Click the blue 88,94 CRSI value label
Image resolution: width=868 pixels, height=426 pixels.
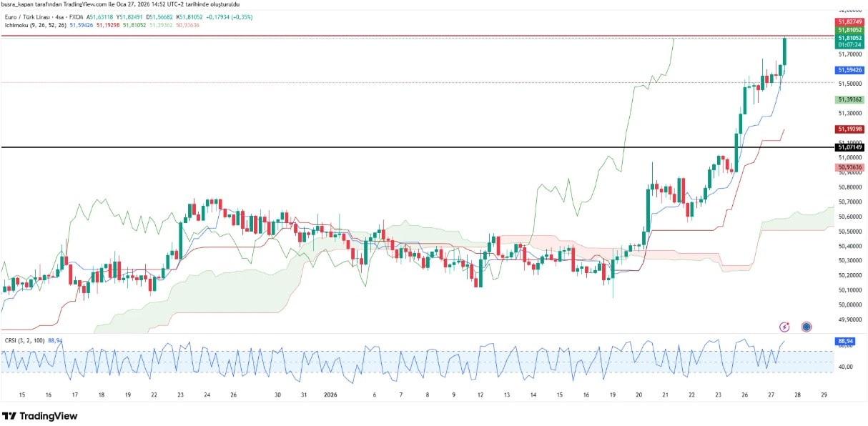[844, 342]
